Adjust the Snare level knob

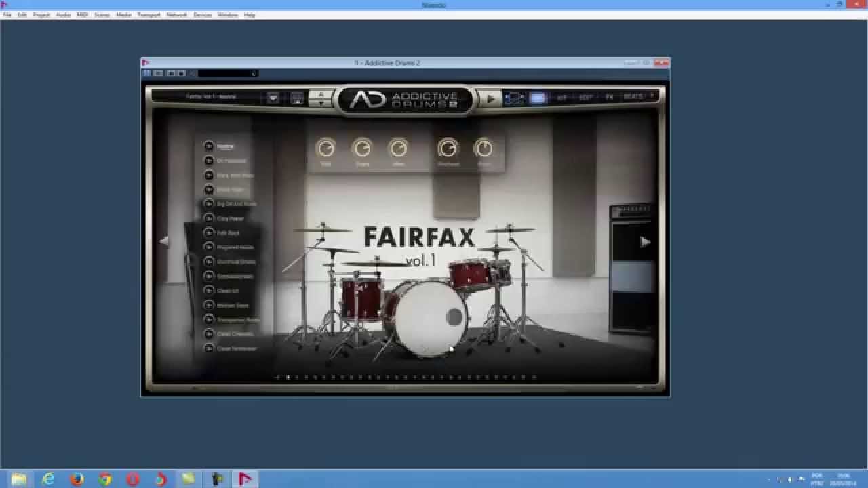pos(362,148)
